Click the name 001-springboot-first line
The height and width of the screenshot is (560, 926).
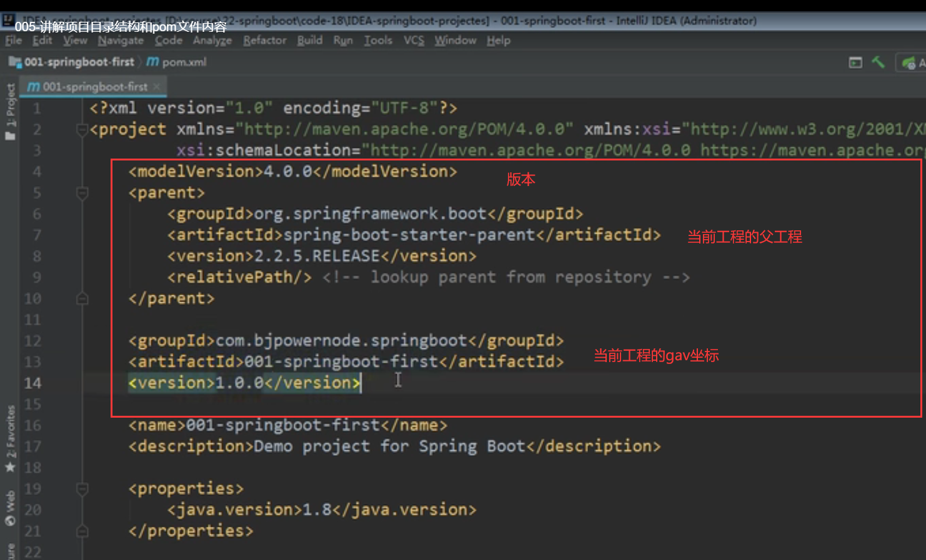coord(288,426)
